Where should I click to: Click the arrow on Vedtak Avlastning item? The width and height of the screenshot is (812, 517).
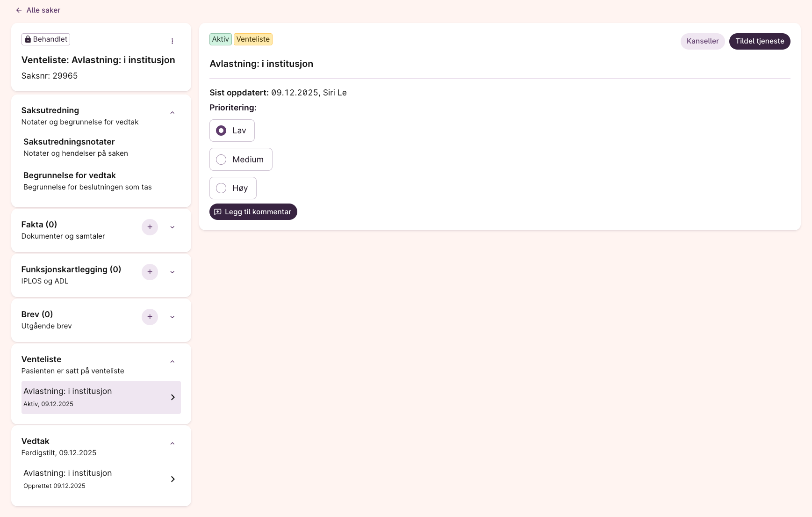tap(172, 479)
